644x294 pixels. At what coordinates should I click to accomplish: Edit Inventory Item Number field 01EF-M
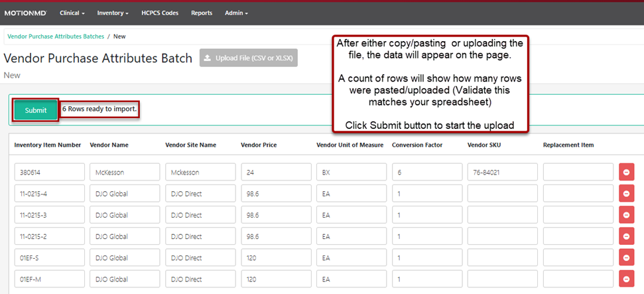pyautogui.click(x=49, y=279)
